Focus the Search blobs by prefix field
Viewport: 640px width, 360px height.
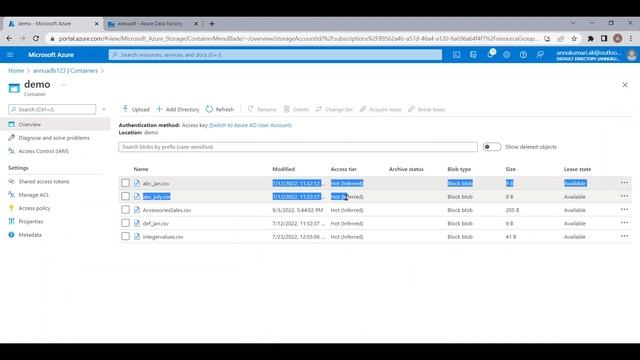pyautogui.click(x=298, y=147)
